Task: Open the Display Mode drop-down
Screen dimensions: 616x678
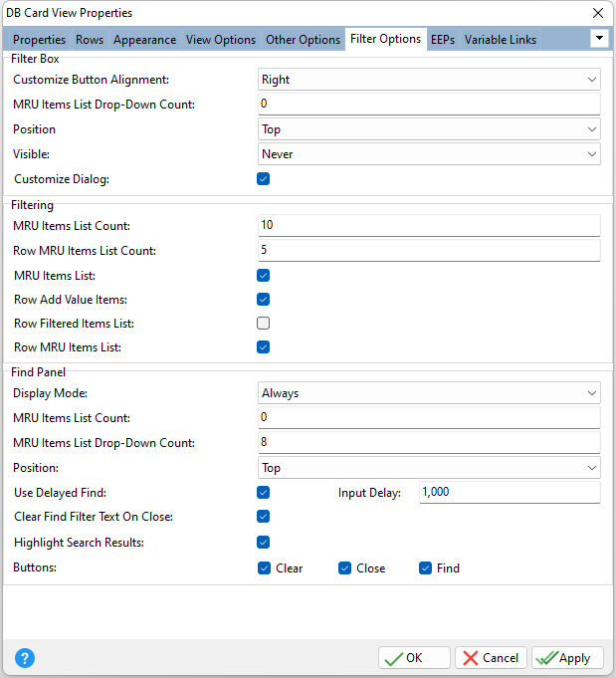Action: (x=429, y=393)
